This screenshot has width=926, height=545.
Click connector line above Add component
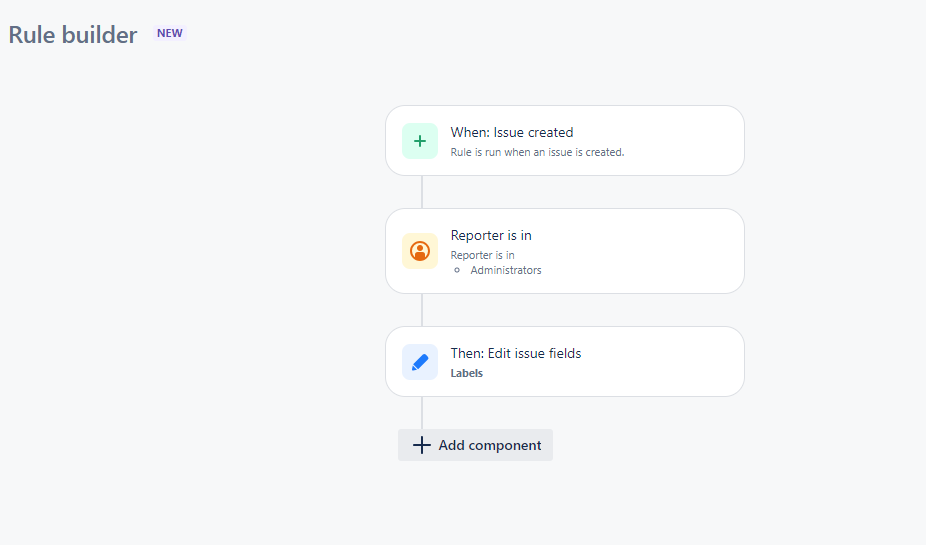pyautogui.click(x=422, y=412)
